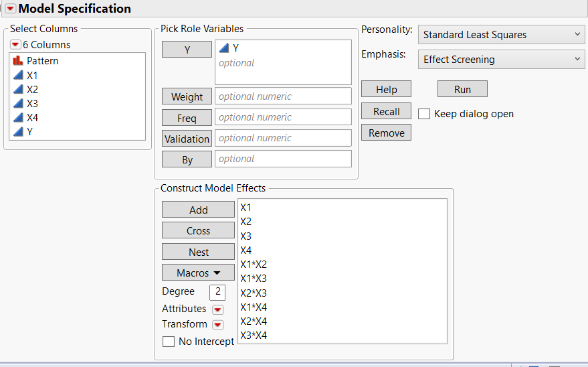This screenshot has width=588, height=367.
Task: Click the Y continuous icon in Select Columns
Action: [x=17, y=131]
